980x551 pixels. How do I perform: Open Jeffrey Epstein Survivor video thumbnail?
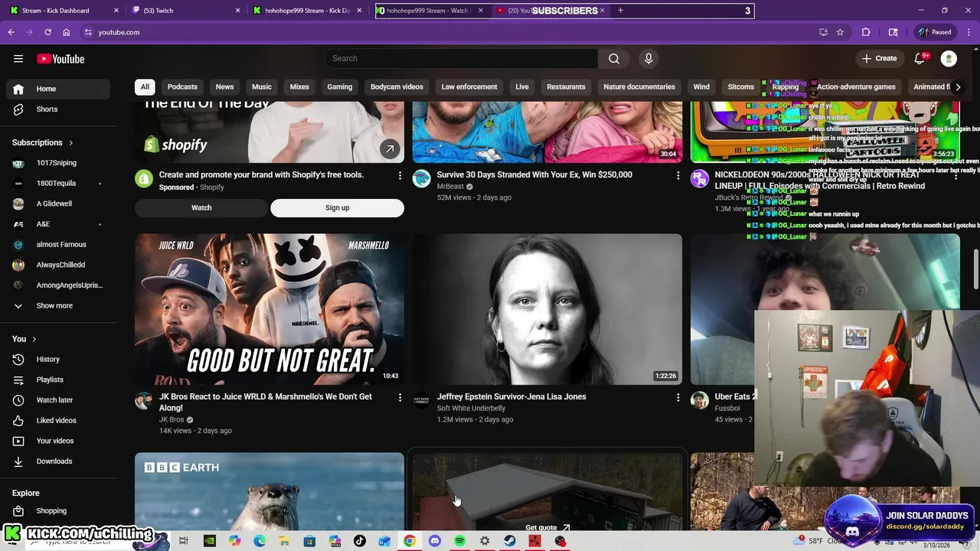pyautogui.click(x=547, y=309)
